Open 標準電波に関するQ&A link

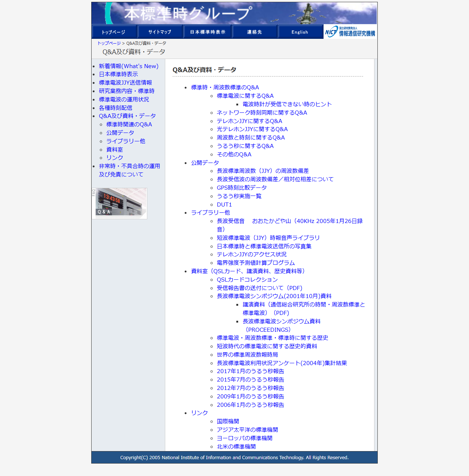(x=245, y=96)
